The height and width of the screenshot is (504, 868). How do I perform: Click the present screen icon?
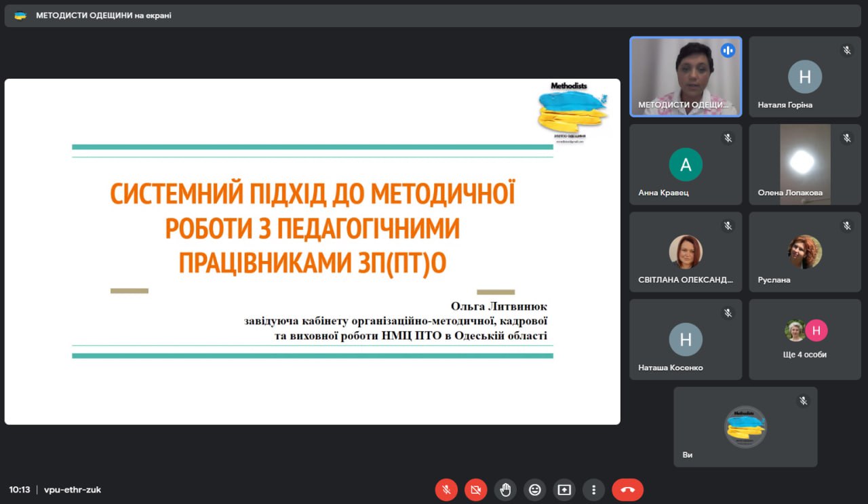(564, 489)
